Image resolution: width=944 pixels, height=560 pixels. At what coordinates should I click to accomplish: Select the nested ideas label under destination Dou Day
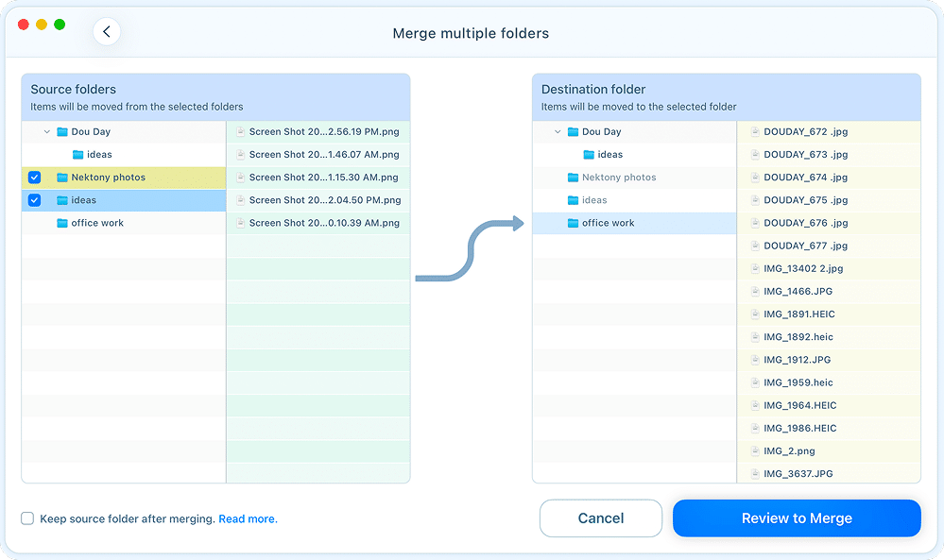click(x=609, y=155)
